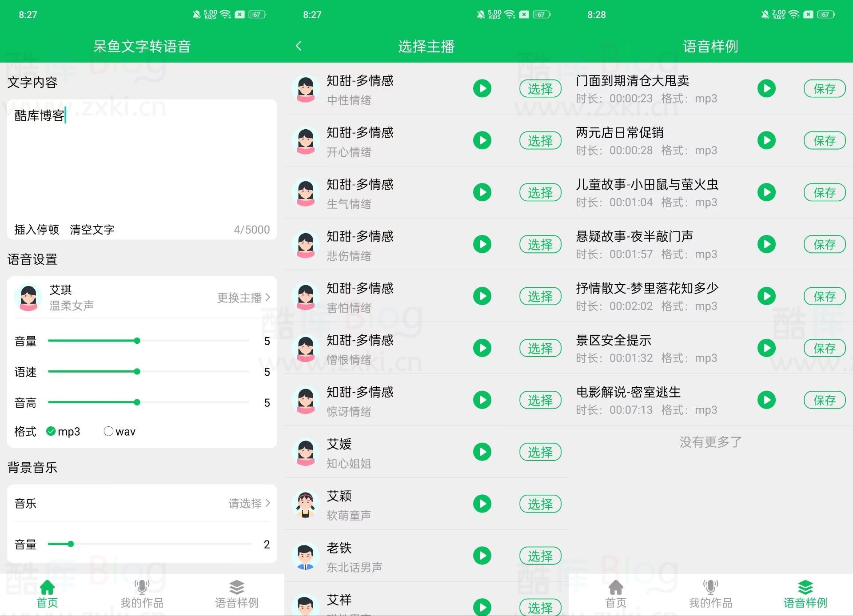Select the wav output format
The width and height of the screenshot is (853, 616).
coord(108,431)
